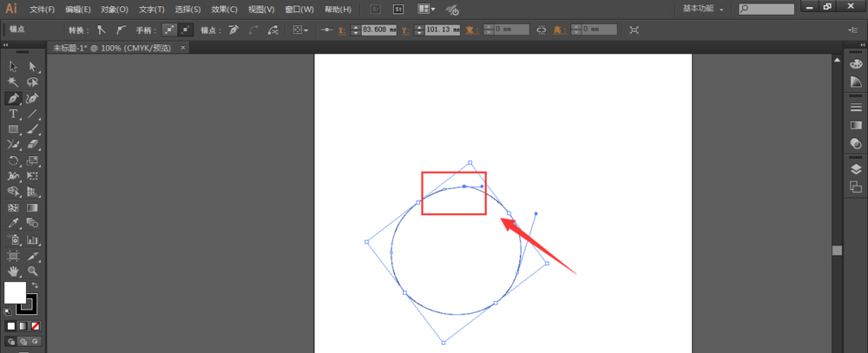Open the 选择(S) menu
This screenshot has height=353, width=868.
[x=187, y=10]
